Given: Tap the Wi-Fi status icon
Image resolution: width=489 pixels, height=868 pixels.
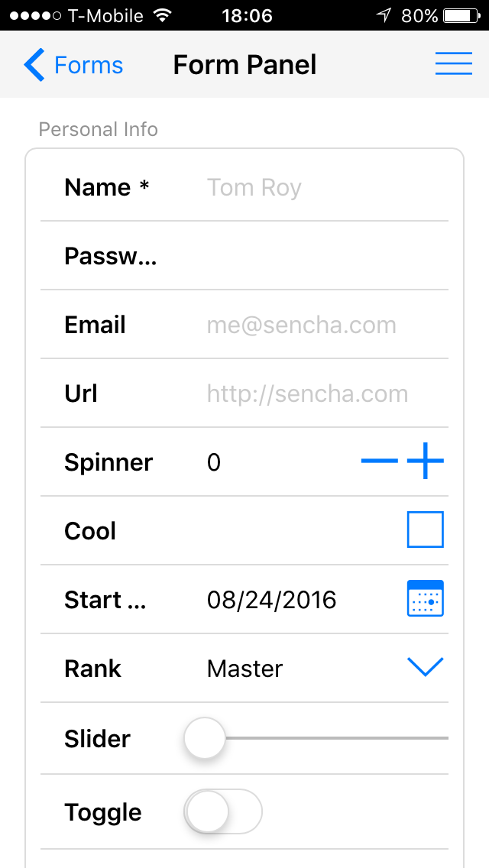Looking at the screenshot, I should [x=163, y=15].
